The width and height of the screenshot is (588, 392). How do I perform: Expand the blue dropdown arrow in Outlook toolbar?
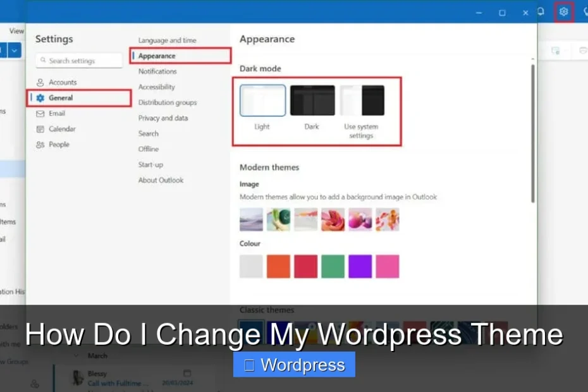pos(15,51)
